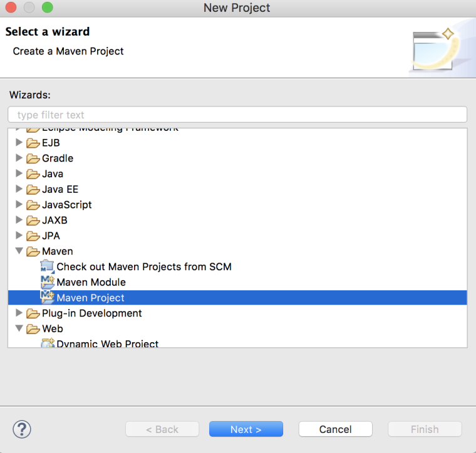Select the Java EE label

60,189
